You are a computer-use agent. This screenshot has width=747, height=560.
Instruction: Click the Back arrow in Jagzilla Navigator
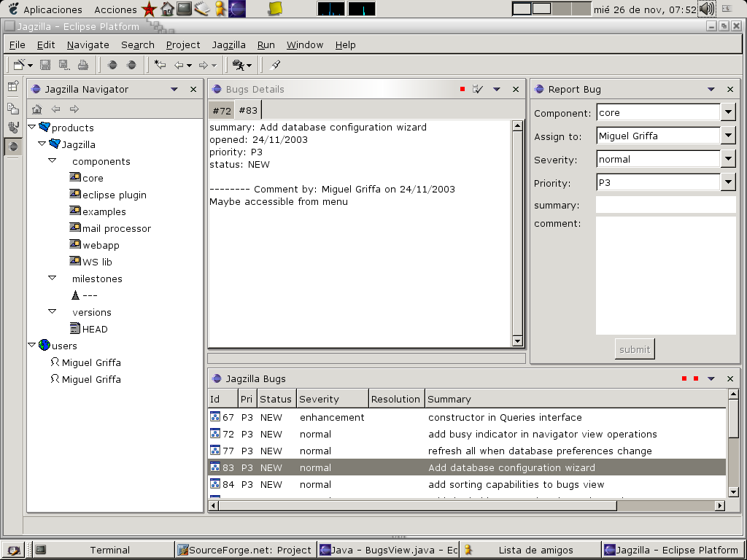55,109
